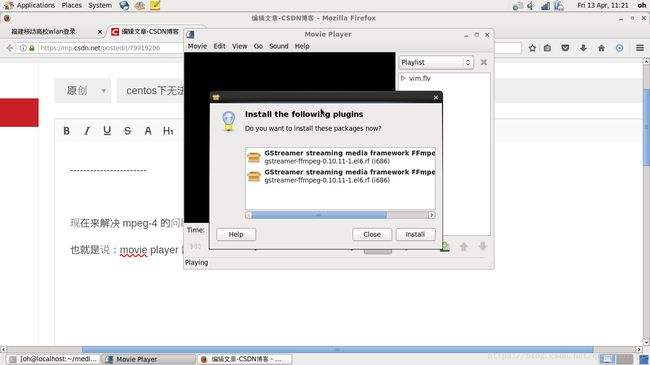
Task: Select second GStreamer ffmpeg package row
Action: click(340, 176)
